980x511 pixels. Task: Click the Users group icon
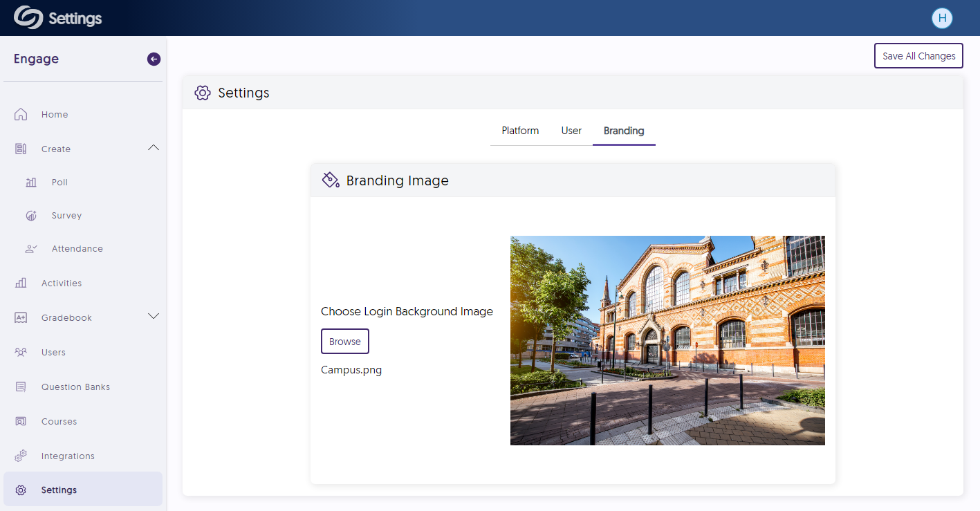tap(21, 353)
